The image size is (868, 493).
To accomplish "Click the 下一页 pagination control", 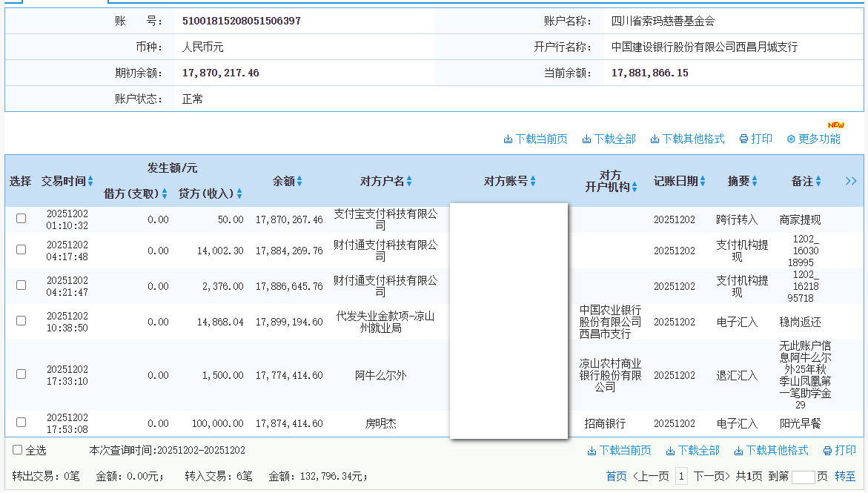I will (712, 474).
